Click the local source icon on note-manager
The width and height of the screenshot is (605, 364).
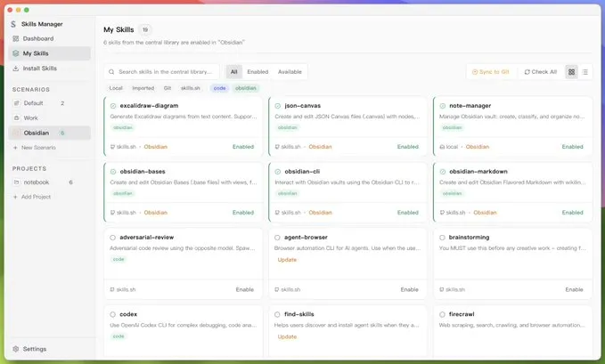[442, 147]
